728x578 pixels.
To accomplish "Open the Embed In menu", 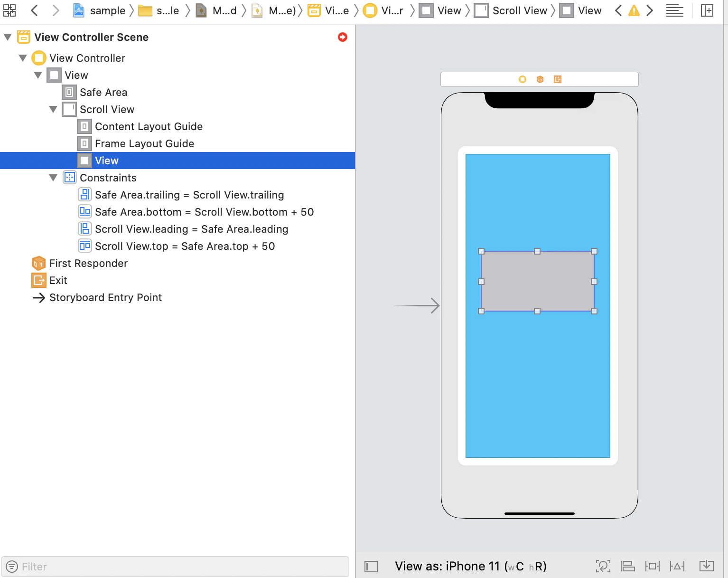I will click(x=707, y=566).
